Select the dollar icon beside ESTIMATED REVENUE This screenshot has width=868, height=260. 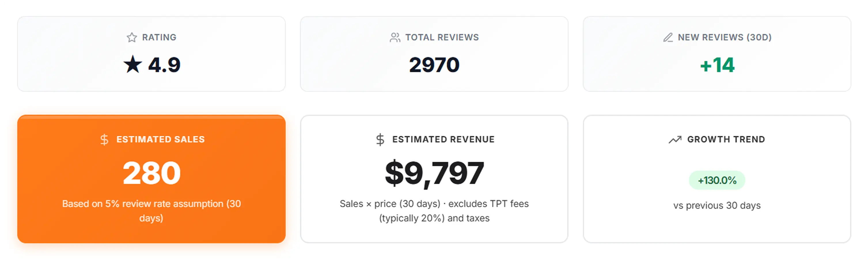pyautogui.click(x=380, y=139)
